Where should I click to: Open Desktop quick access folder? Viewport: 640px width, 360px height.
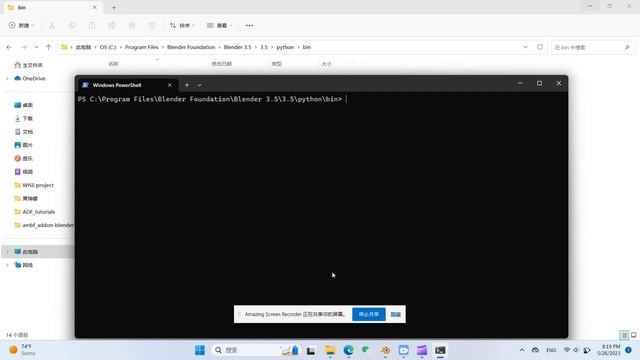[x=23, y=105]
